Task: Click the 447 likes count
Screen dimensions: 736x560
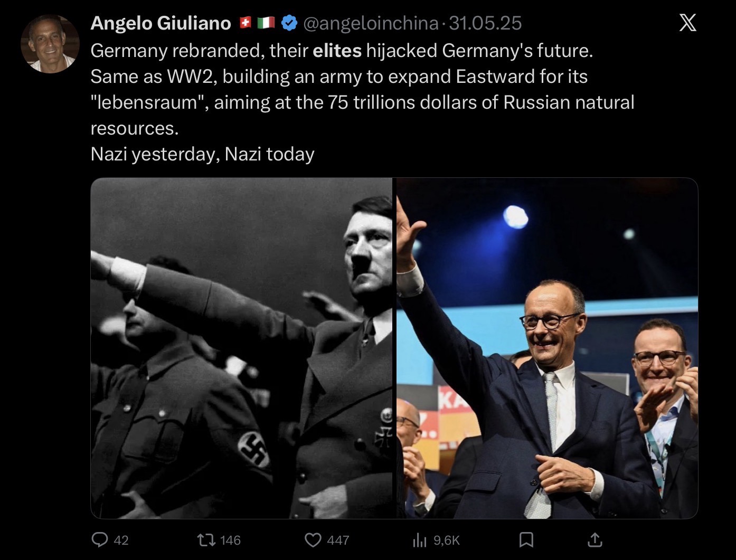Action: 338,540
